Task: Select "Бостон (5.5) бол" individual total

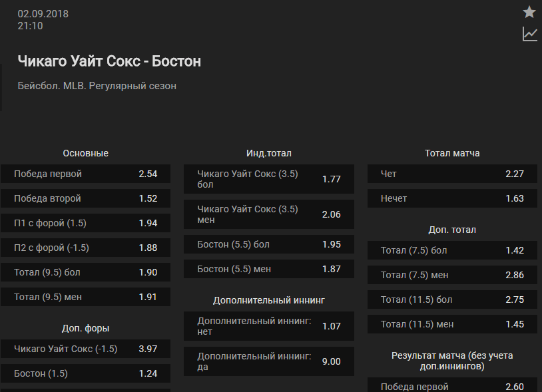Action: (269, 244)
